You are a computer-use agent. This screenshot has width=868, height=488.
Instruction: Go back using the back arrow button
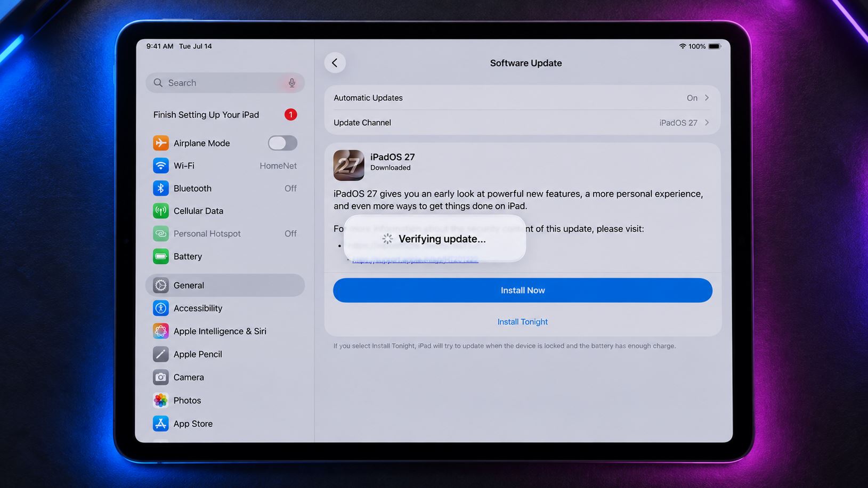coord(335,63)
